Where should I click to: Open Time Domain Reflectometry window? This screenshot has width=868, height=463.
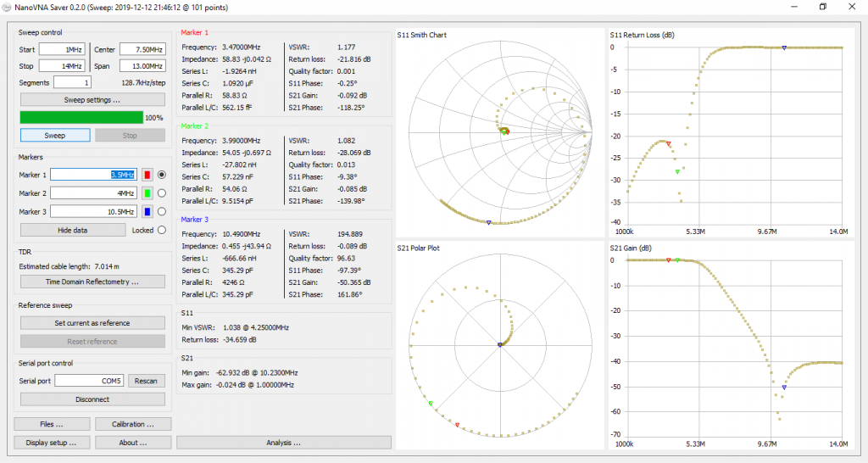[x=92, y=282]
